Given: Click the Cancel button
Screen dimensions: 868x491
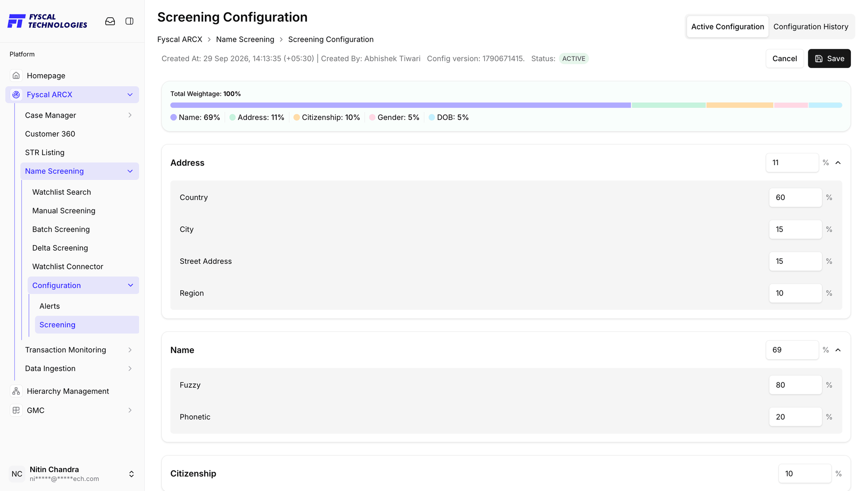Looking at the screenshot, I should click(784, 58).
